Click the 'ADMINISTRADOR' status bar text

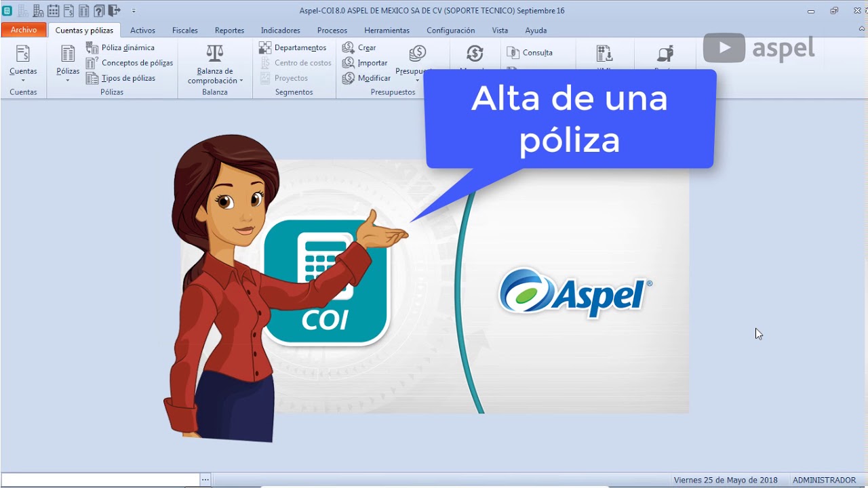click(824, 480)
